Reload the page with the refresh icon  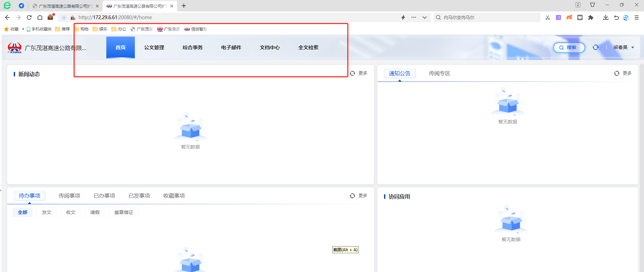point(29,17)
